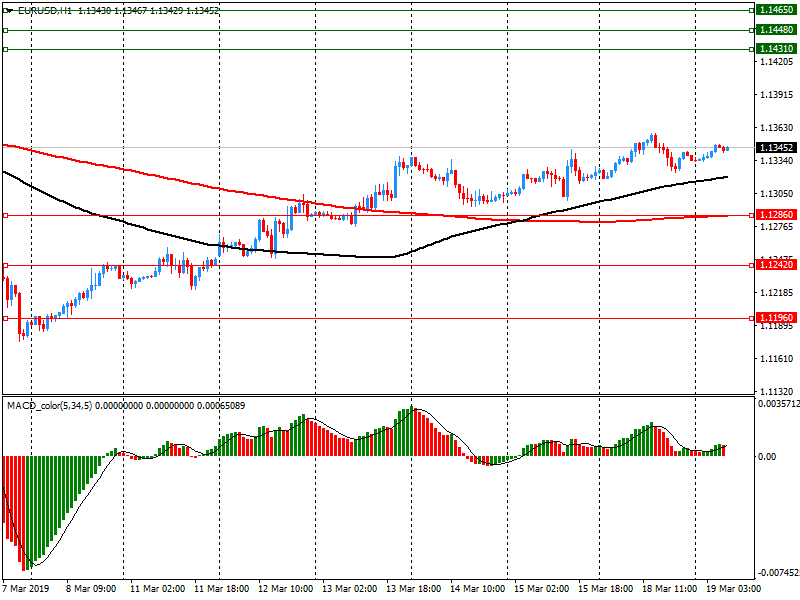The width and height of the screenshot is (800, 600).
Task: Click the 0.00 level on MACD scale
Action: [767, 457]
